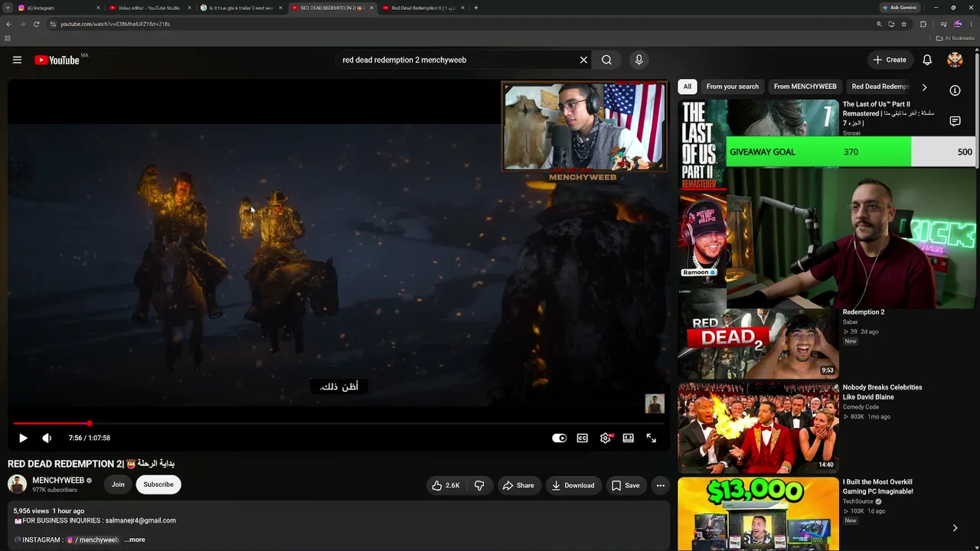Start voice search with the microphone
The image size is (980, 551).
coord(639,60)
